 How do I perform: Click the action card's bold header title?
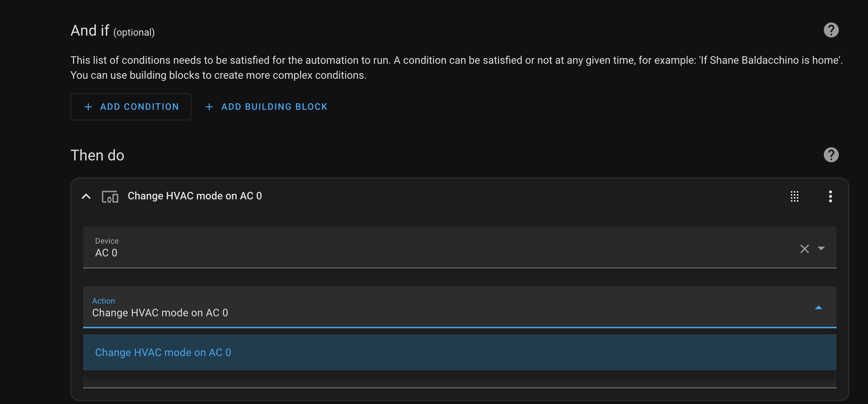click(195, 196)
